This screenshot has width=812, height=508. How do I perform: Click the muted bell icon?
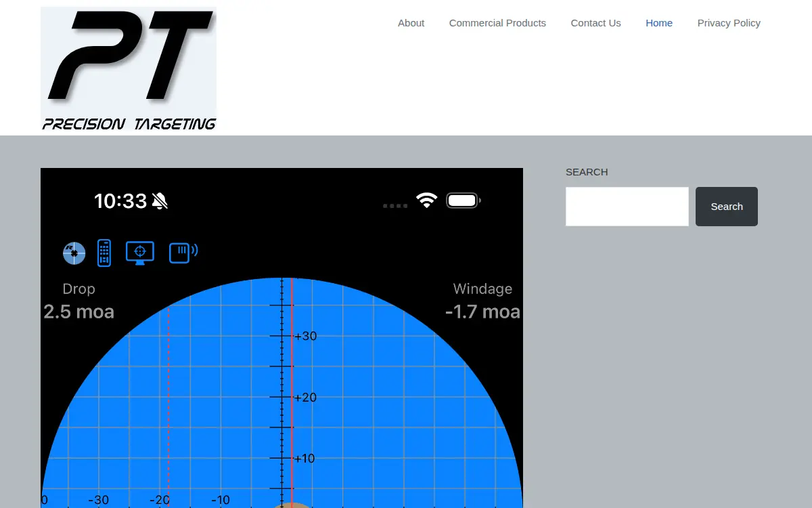tap(160, 200)
